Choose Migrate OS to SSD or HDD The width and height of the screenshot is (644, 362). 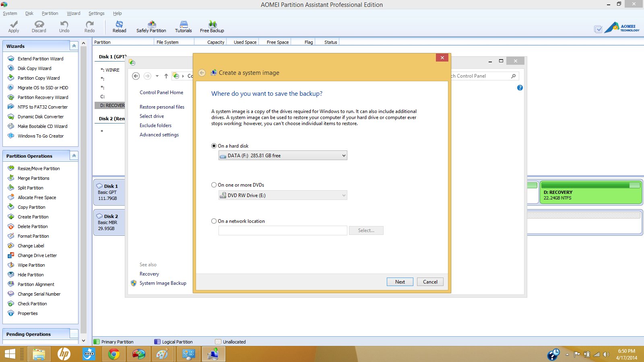(x=43, y=88)
